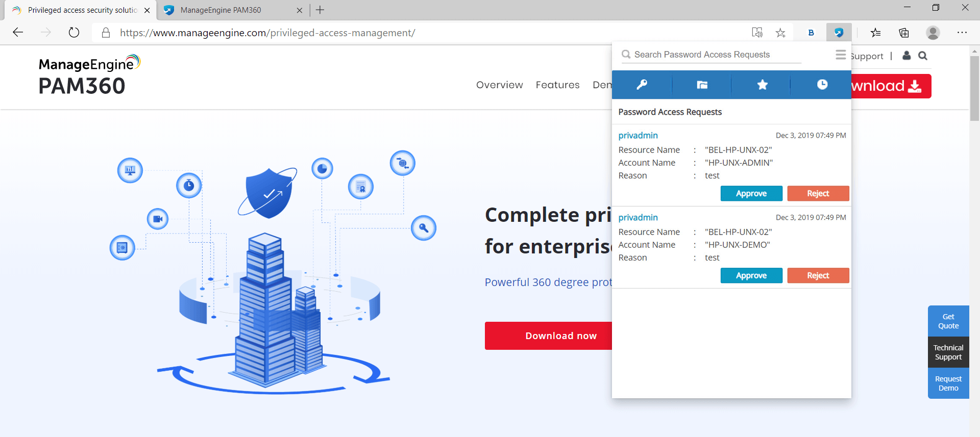Screen dimensions: 980x437
Task: Reject the HP-UNX-ADMIN access request
Action: pyautogui.click(x=818, y=193)
